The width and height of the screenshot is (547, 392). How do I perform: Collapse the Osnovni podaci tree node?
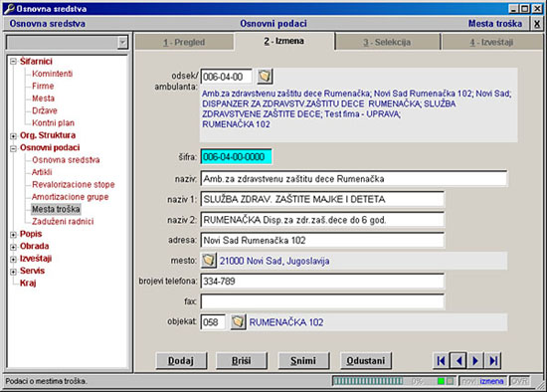pos(13,148)
